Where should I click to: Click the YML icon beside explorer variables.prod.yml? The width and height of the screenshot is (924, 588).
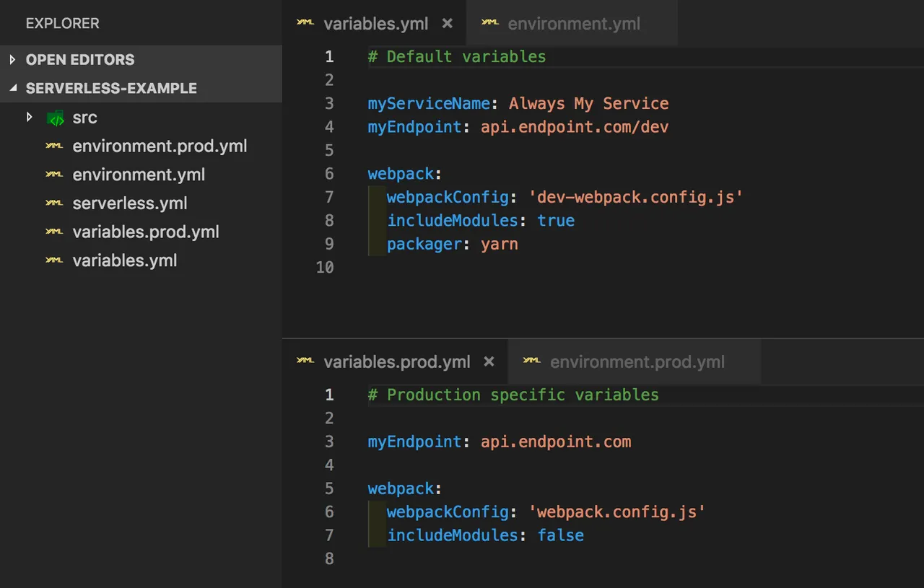[x=54, y=231]
